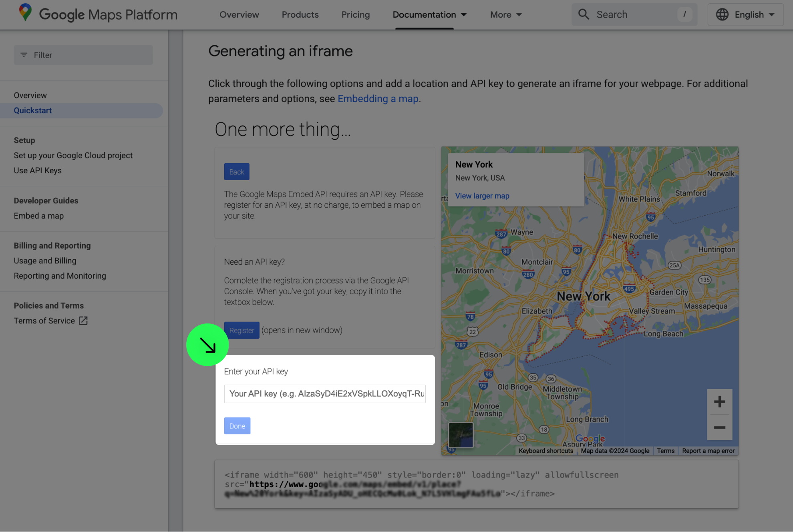Switch to satellite view thumbnail
The image size is (793, 532).
point(461,435)
